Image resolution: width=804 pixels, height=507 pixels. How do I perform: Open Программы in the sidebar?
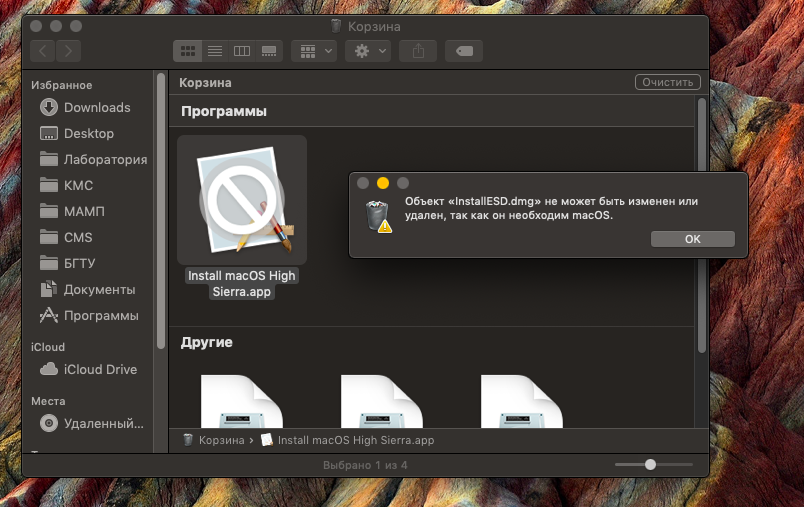(89, 316)
